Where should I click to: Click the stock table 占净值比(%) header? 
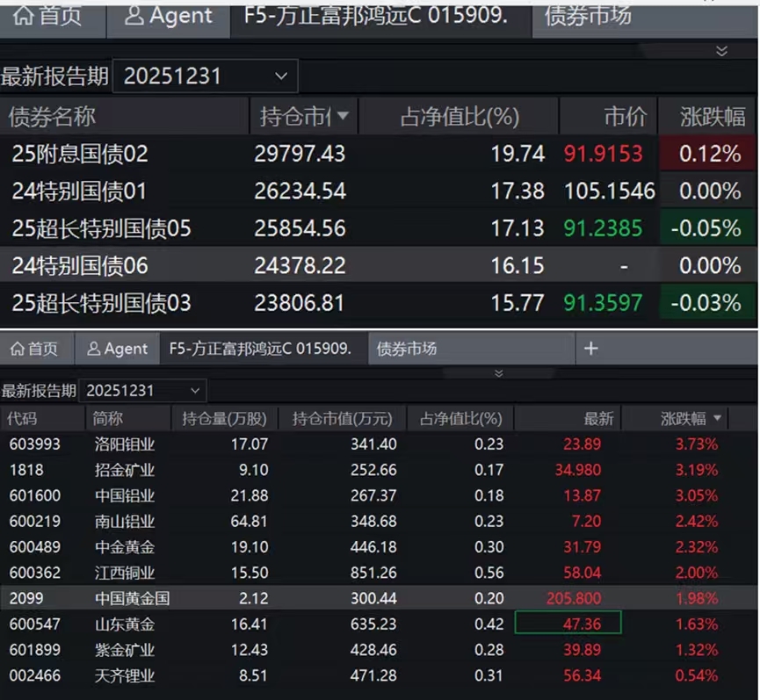(461, 418)
